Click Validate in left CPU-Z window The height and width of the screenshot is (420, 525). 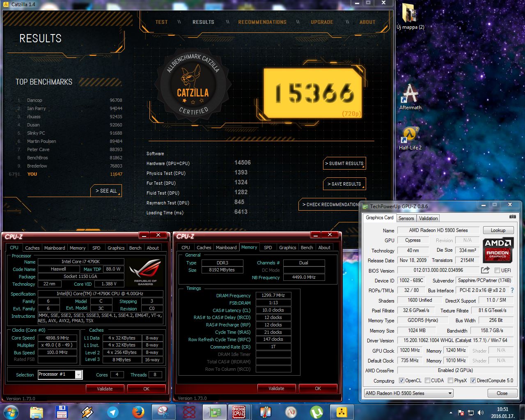(x=105, y=389)
